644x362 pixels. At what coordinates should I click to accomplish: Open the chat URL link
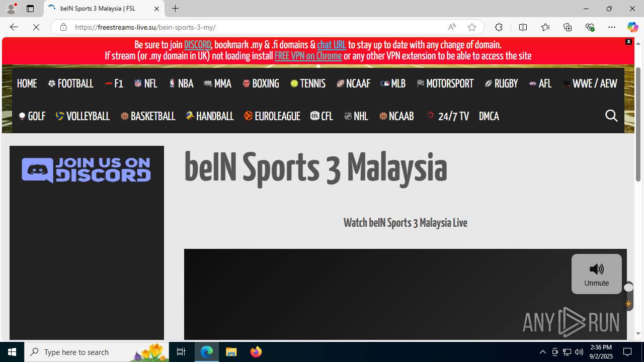pyautogui.click(x=331, y=45)
